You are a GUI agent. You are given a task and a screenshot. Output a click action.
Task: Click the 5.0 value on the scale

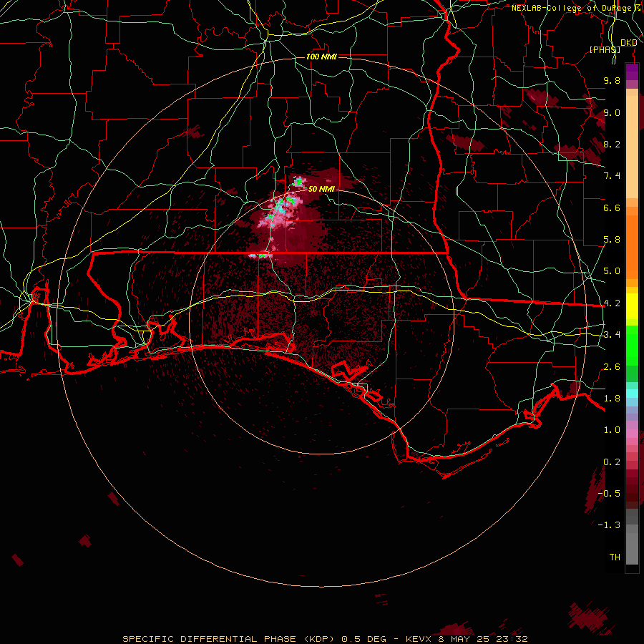[612, 271]
